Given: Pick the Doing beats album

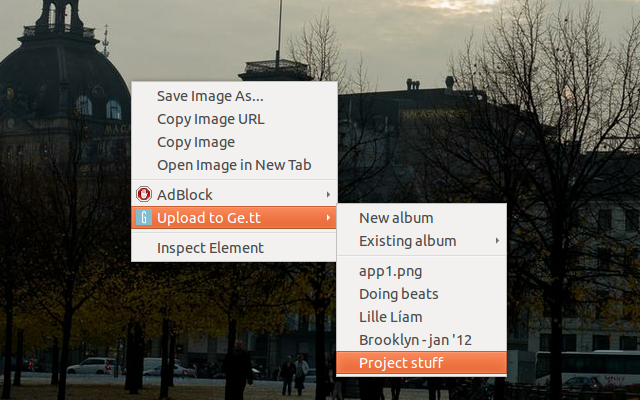Looking at the screenshot, I should (x=398, y=294).
